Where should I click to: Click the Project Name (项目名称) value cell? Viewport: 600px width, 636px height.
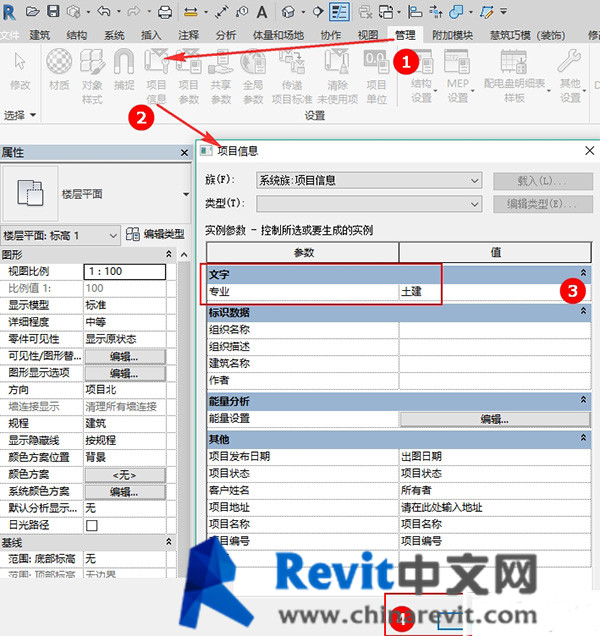(x=495, y=524)
